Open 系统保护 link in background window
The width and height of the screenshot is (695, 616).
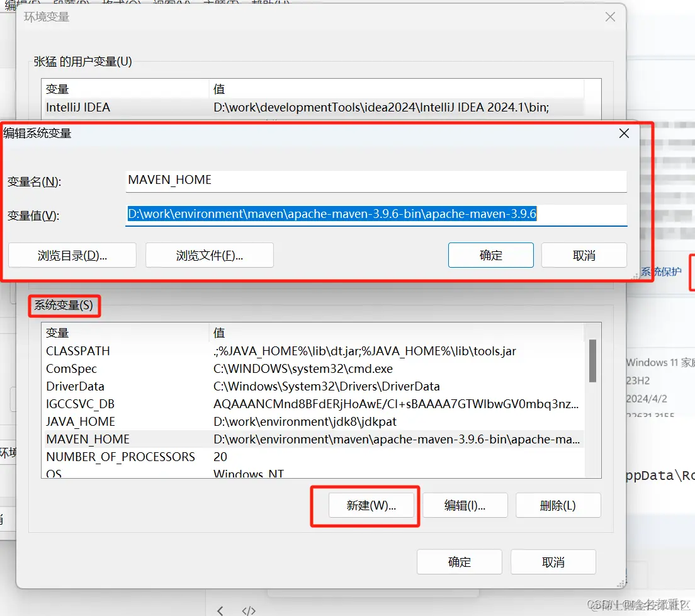[x=661, y=271]
